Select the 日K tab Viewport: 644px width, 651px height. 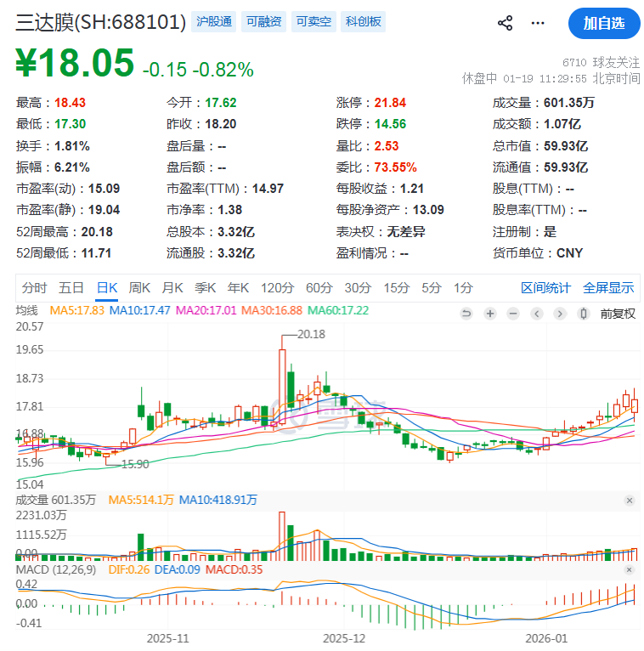point(107,288)
